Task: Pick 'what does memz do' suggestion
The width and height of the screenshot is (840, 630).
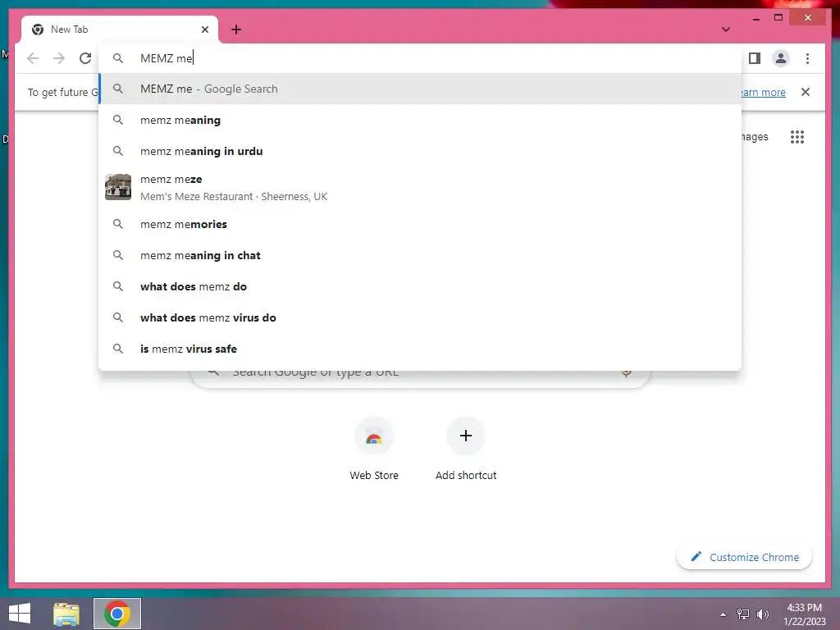Action: [x=420, y=286]
